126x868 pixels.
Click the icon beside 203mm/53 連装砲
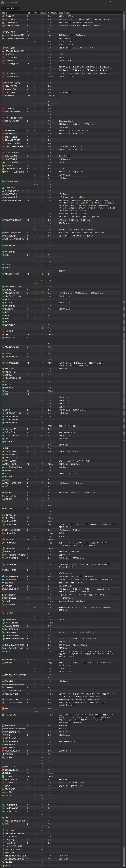tap(3, 89)
